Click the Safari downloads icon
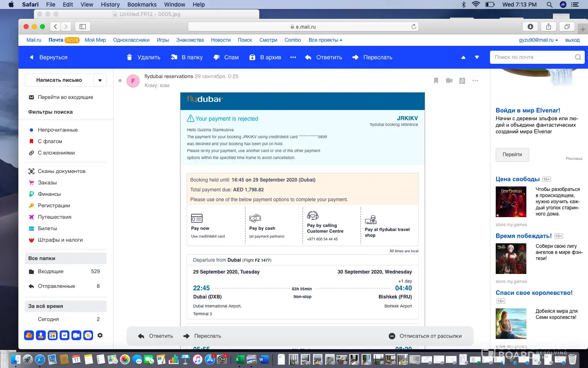Image resolution: width=588 pixels, height=368 pixels. (530, 27)
